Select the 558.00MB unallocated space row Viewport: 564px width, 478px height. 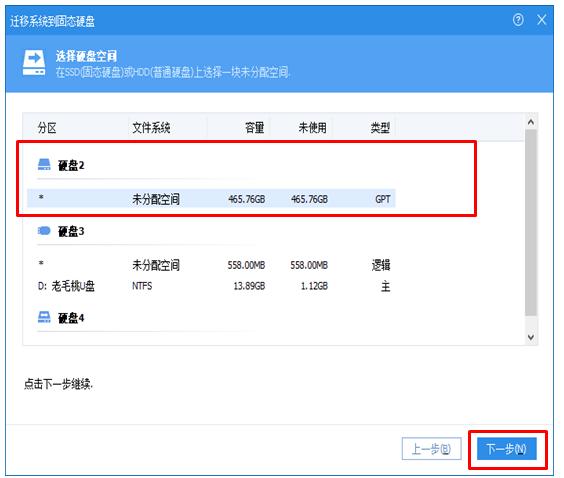click(212, 265)
